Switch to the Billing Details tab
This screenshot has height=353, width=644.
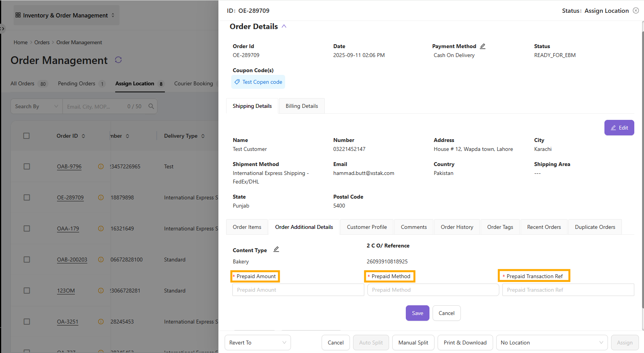pyautogui.click(x=301, y=106)
